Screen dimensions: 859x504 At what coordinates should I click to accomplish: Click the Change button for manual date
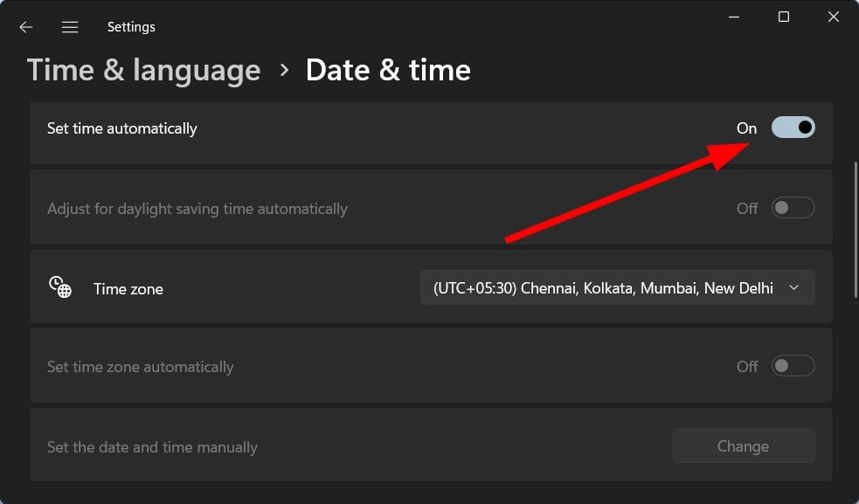pos(744,446)
